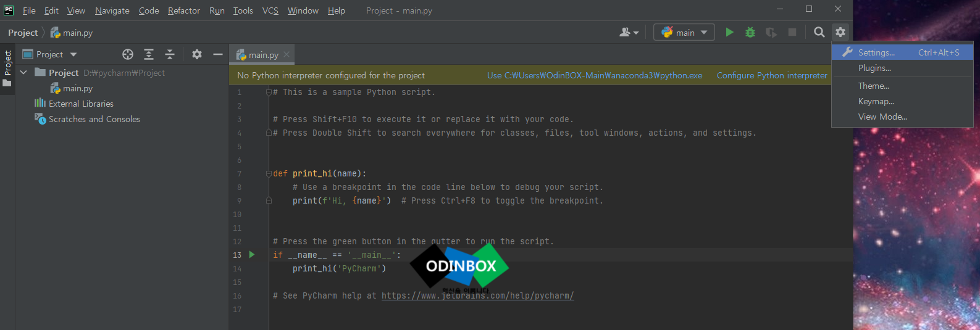This screenshot has height=330, width=980.
Task: Open the Project view selector dropdown
Action: pos(50,54)
